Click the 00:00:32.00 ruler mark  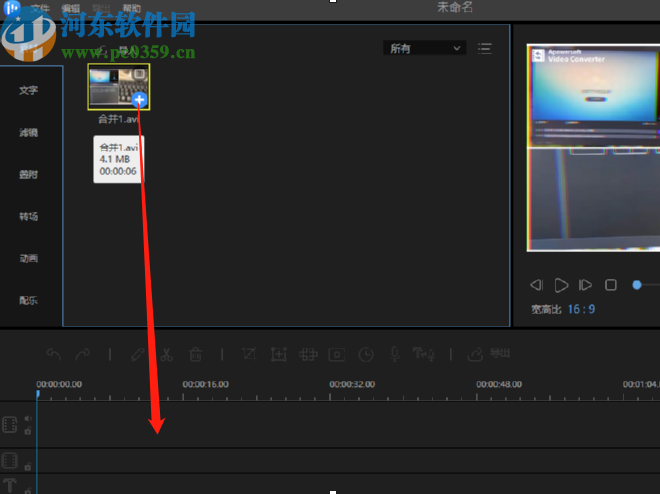pyautogui.click(x=352, y=384)
